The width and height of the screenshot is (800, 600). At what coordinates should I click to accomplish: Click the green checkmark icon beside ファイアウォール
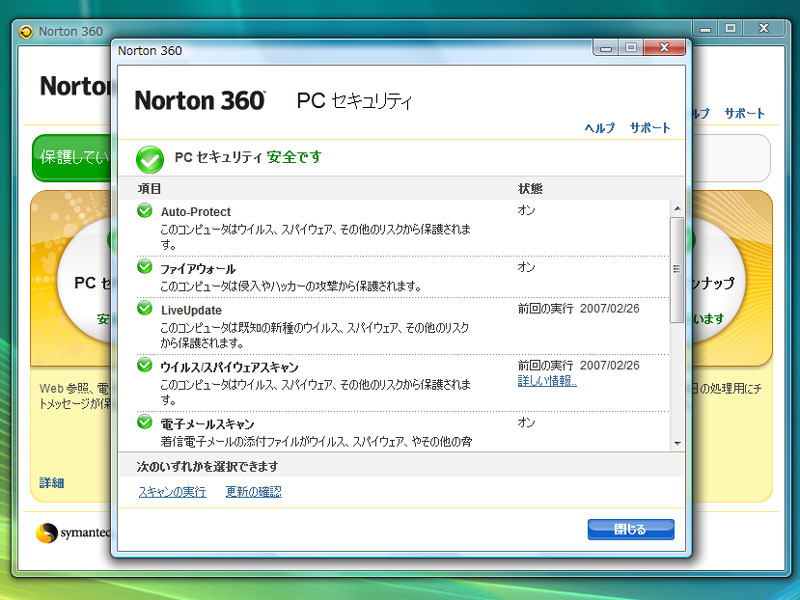pyautogui.click(x=145, y=267)
